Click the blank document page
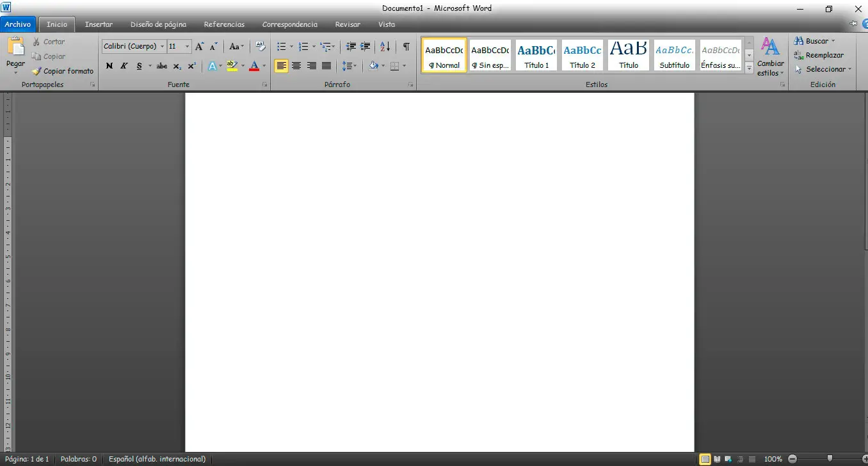The image size is (868, 466). point(440,272)
